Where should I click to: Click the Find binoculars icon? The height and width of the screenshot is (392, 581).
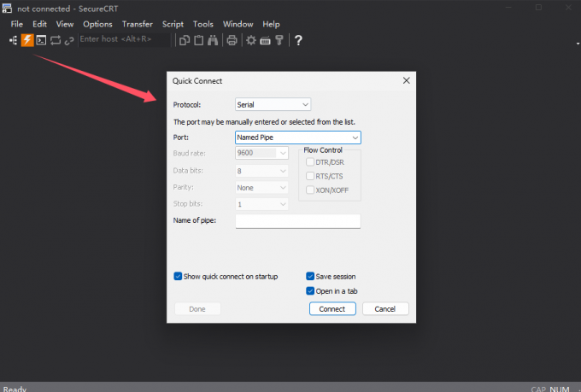(x=213, y=40)
